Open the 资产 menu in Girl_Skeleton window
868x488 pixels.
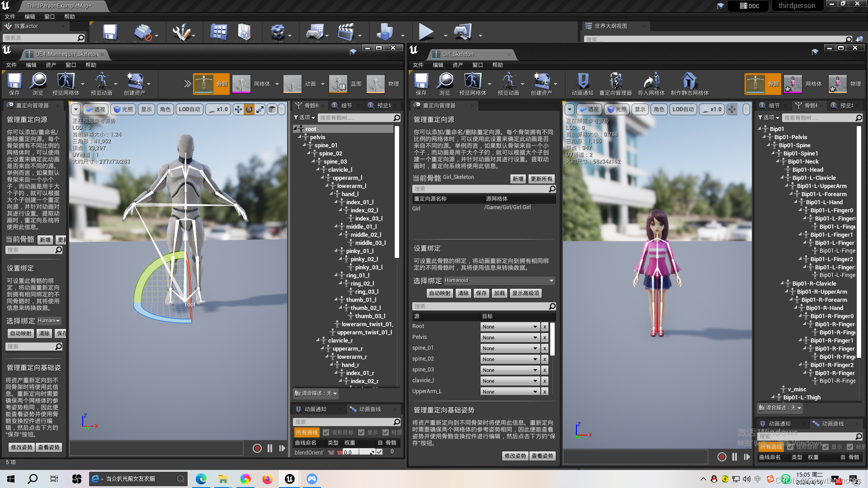(x=458, y=65)
